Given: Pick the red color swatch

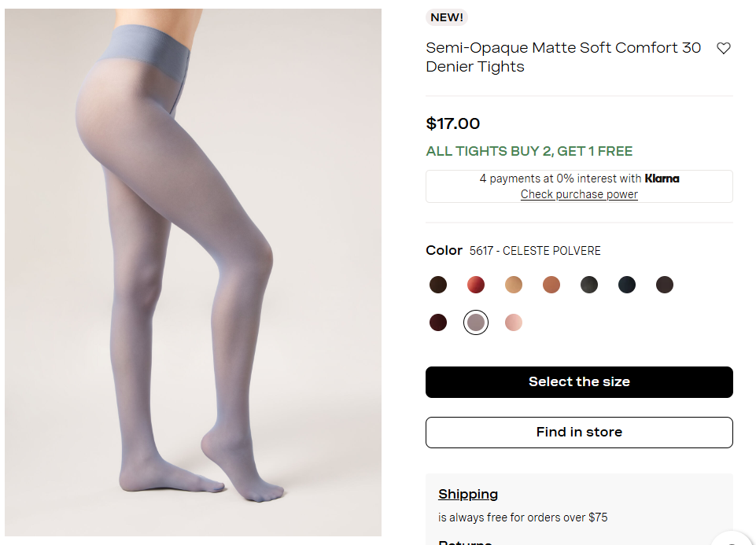Looking at the screenshot, I should [x=476, y=285].
